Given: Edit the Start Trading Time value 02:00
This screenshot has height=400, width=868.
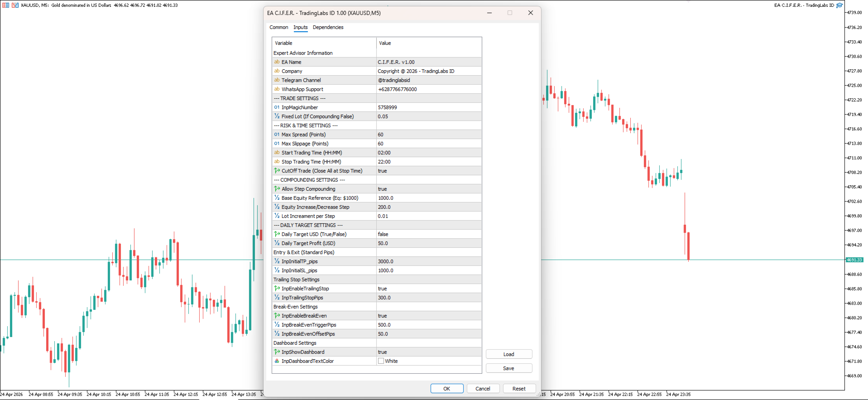Looking at the screenshot, I should pos(428,153).
